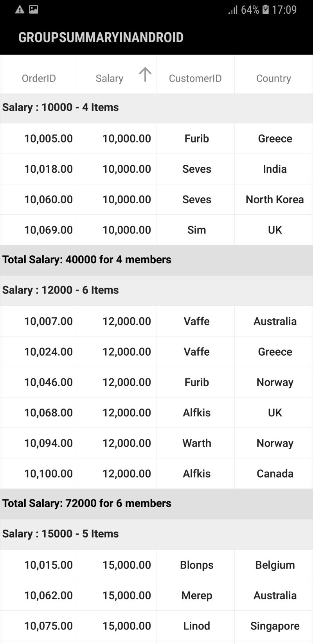313x644 pixels.
Task: Select the North Korea country cell
Action: 275,199
